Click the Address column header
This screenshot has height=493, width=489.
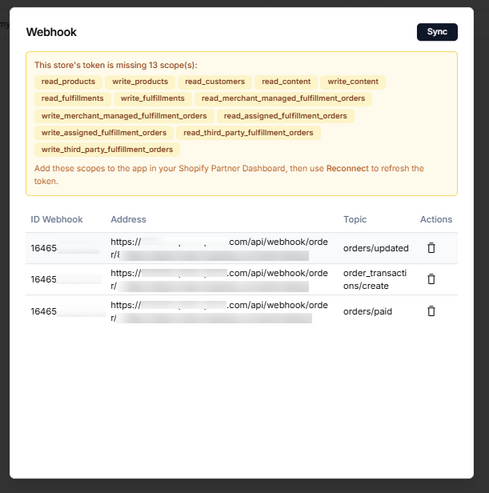click(128, 219)
